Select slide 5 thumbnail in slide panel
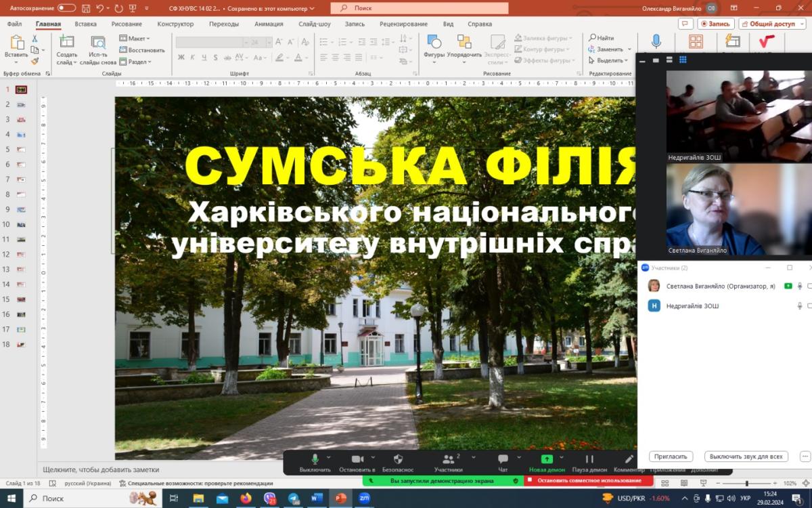812x508 pixels. click(22, 149)
